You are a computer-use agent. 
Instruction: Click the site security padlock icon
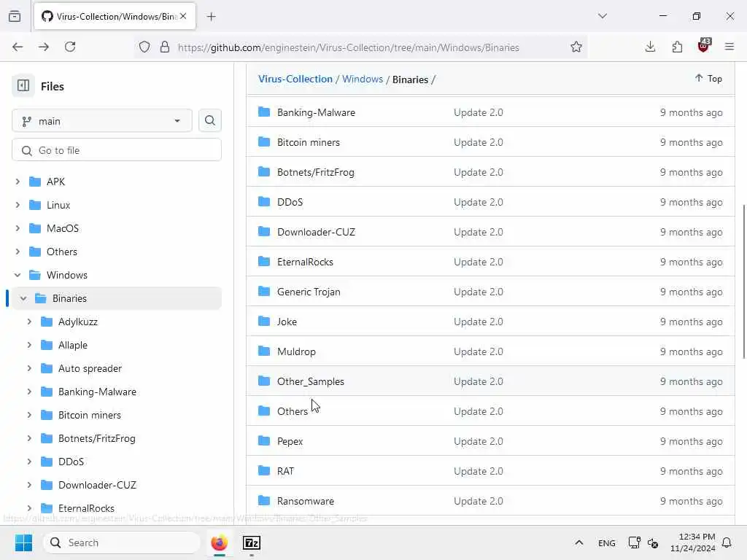(165, 47)
